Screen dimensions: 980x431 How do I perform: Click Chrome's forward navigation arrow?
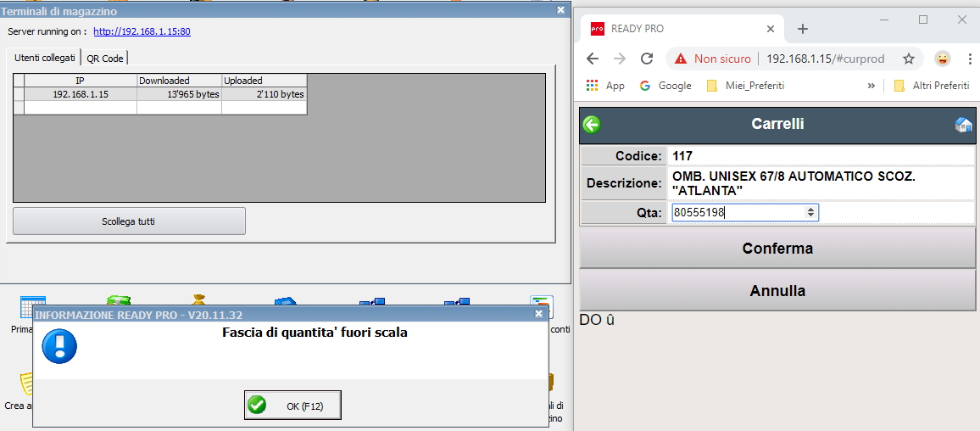(x=620, y=59)
